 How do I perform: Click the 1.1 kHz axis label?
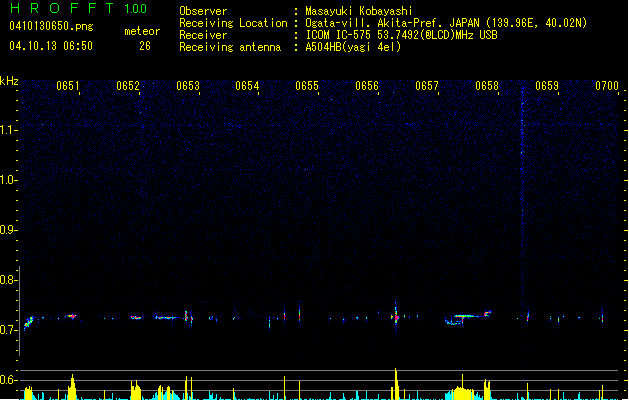tap(9, 130)
